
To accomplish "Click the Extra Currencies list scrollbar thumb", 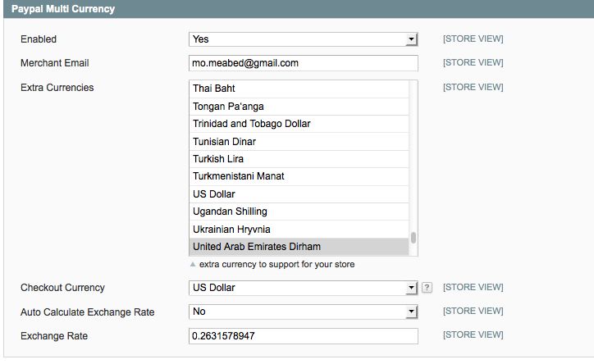I will pos(414,238).
